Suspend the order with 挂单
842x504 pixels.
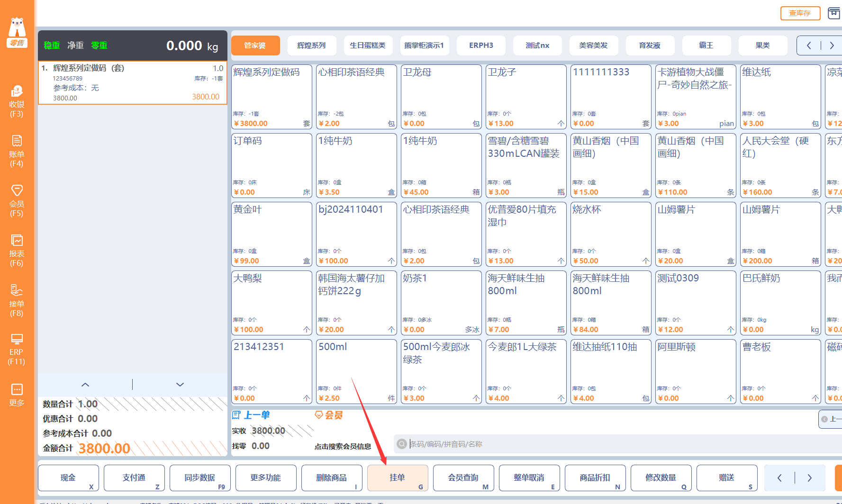pos(398,478)
